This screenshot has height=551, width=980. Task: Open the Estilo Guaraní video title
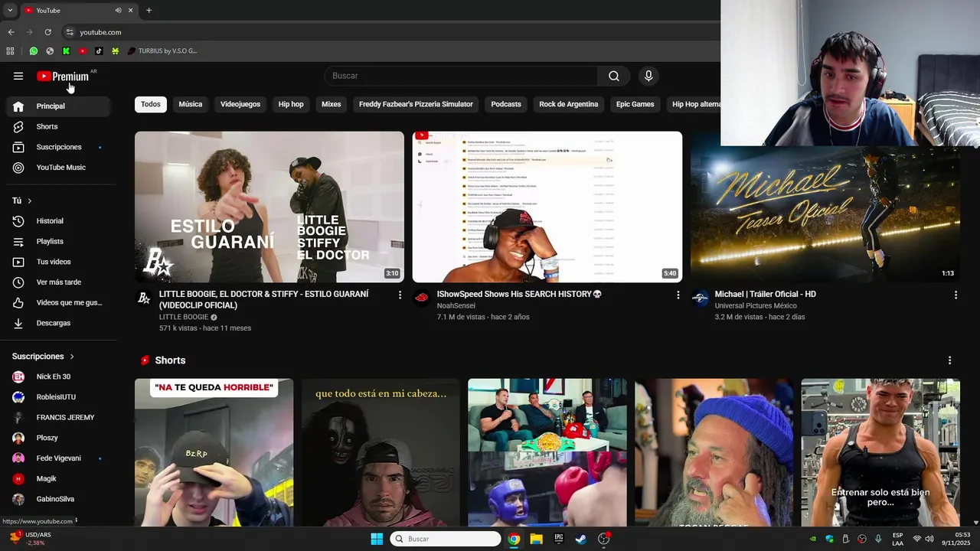click(x=264, y=299)
